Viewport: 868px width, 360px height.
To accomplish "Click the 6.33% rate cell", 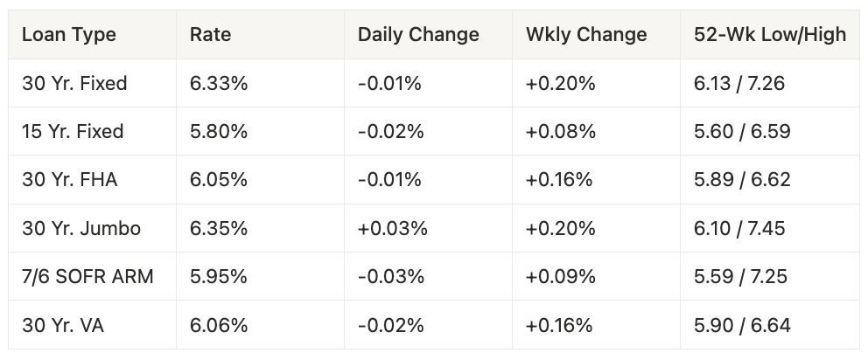I will pyautogui.click(x=219, y=84).
